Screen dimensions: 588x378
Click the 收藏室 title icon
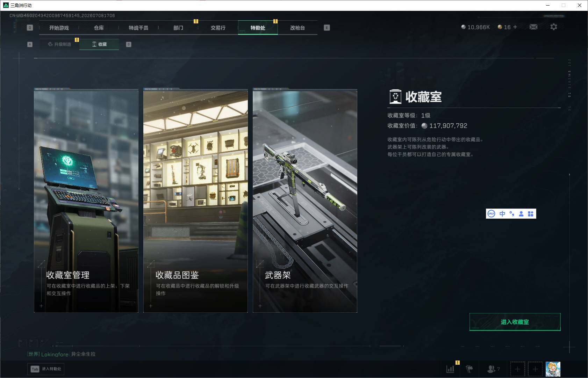(395, 97)
